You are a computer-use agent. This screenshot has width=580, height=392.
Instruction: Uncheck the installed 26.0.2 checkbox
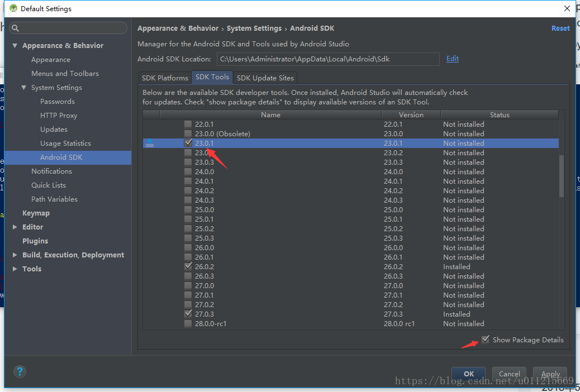(x=188, y=266)
